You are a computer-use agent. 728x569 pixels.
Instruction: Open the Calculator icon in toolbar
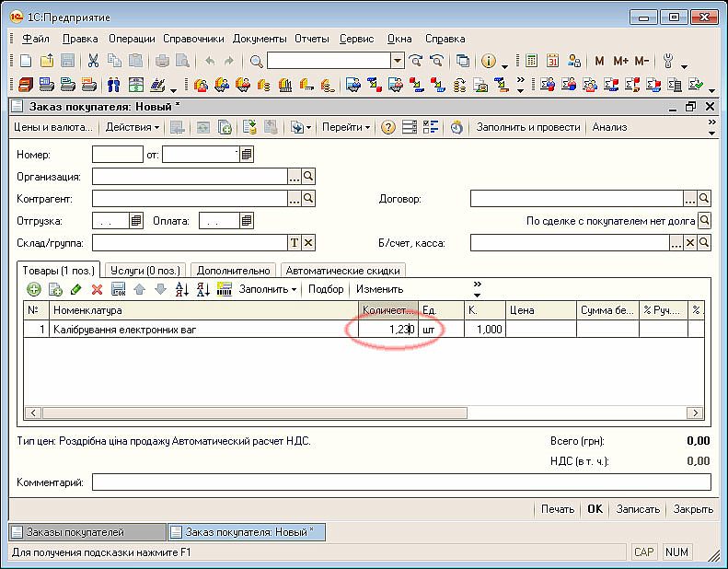tap(531, 61)
